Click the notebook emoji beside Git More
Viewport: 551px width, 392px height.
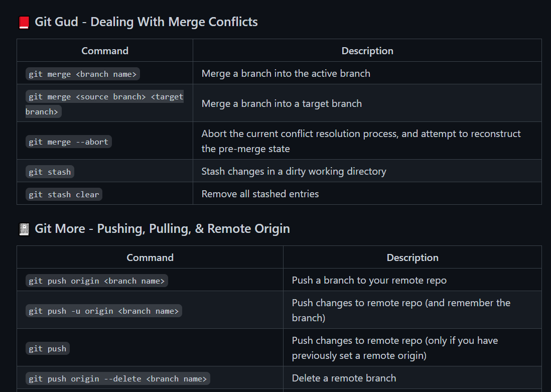click(24, 229)
